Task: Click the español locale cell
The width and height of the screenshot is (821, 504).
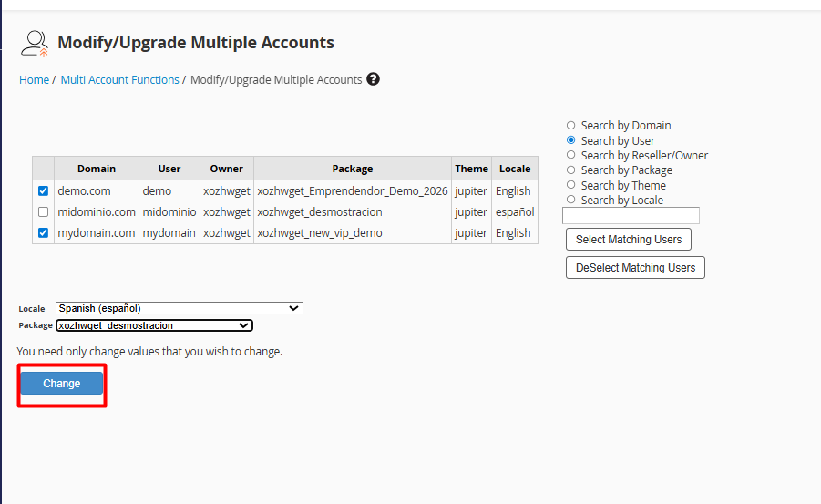Action: 515,212
